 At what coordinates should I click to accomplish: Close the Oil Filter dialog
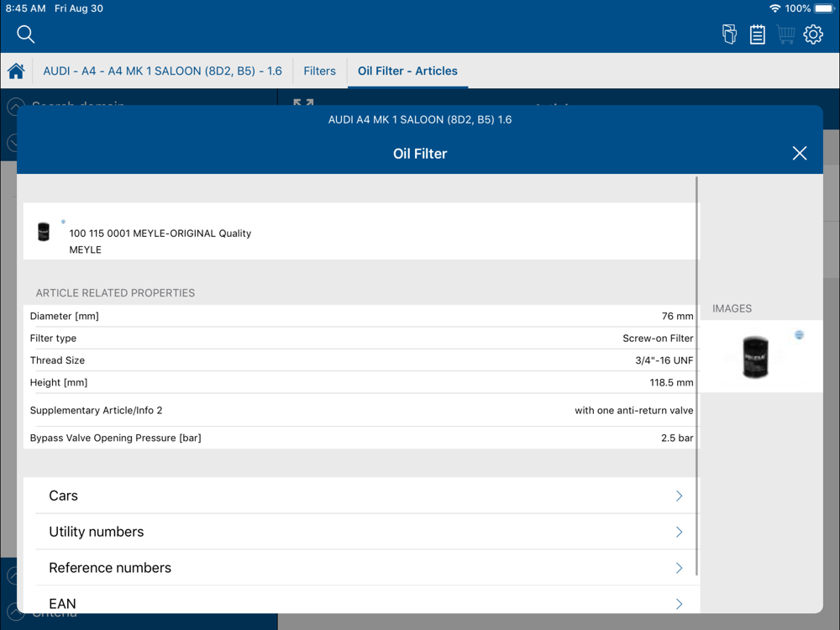click(x=800, y=153)
